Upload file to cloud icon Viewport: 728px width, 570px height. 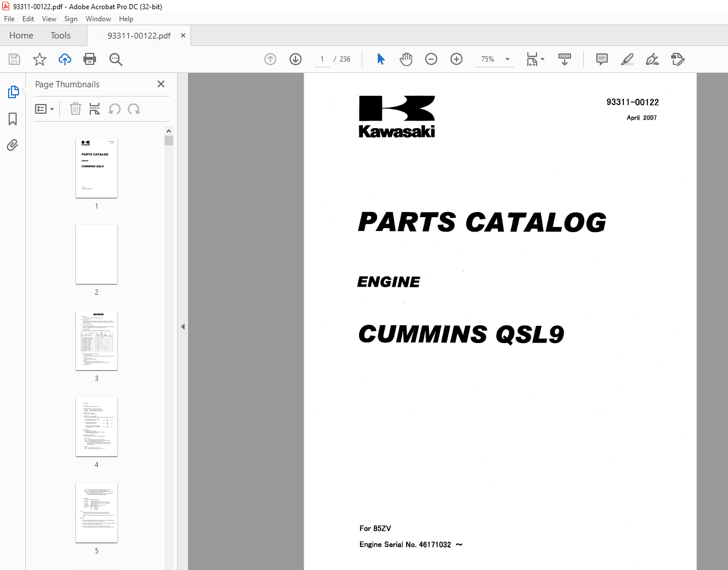(65, 59)
